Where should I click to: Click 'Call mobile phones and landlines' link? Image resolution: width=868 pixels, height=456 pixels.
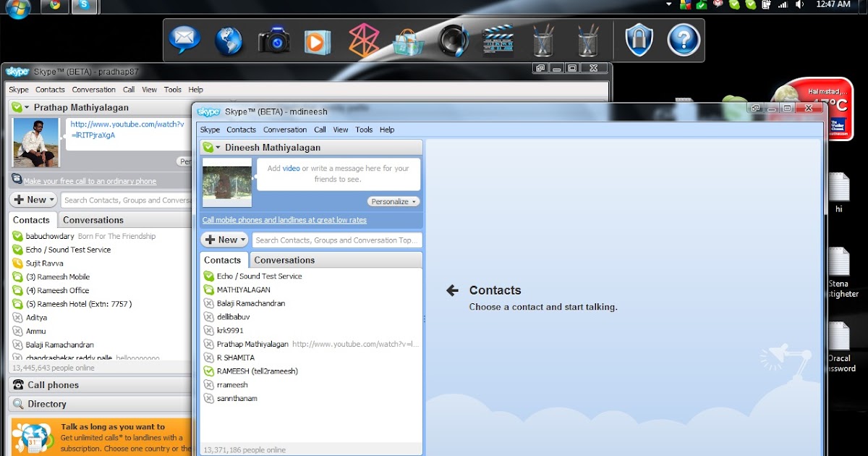[x=284, y=220]
